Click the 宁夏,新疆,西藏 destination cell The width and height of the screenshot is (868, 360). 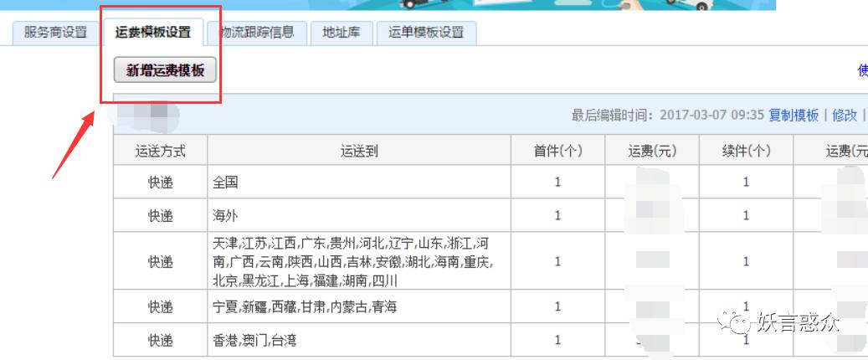pos(305,307)
